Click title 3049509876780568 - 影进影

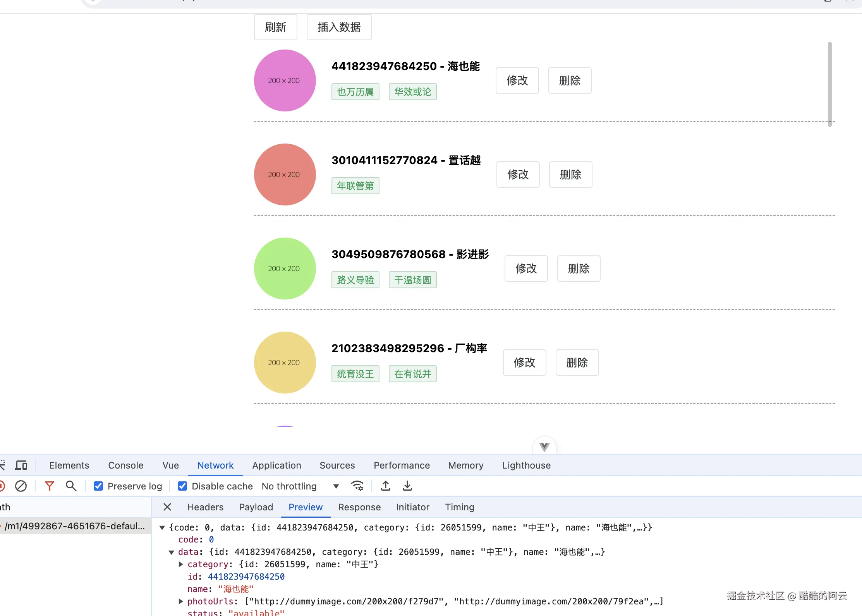tap(410, 254)
